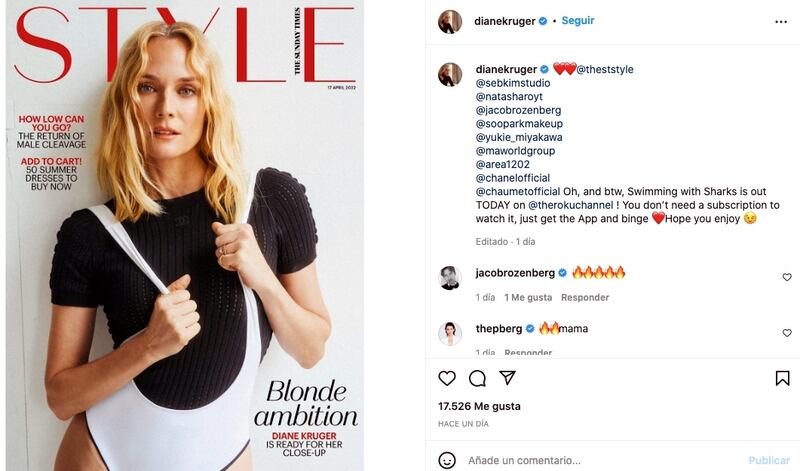View the 17.526 Me gusta likes list

(x=479, y=406)
